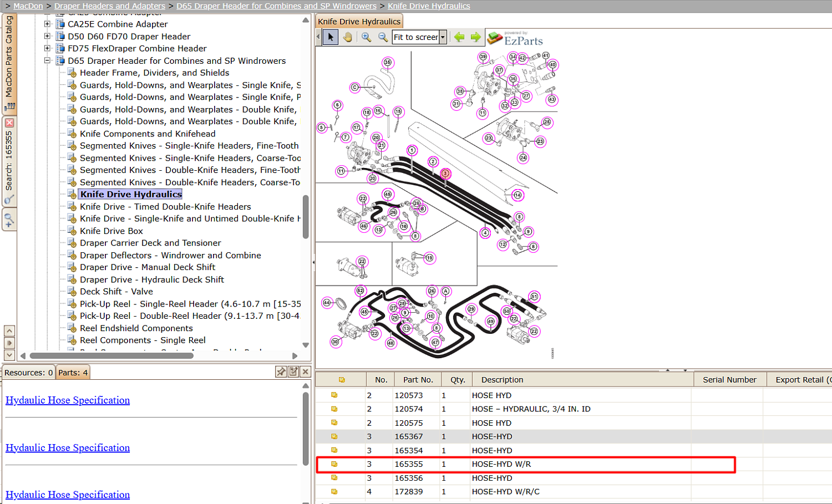Open Draper Drive - Manual Deck Shift
Viewport: 832px width, 504px height.
tap(148, 267)
